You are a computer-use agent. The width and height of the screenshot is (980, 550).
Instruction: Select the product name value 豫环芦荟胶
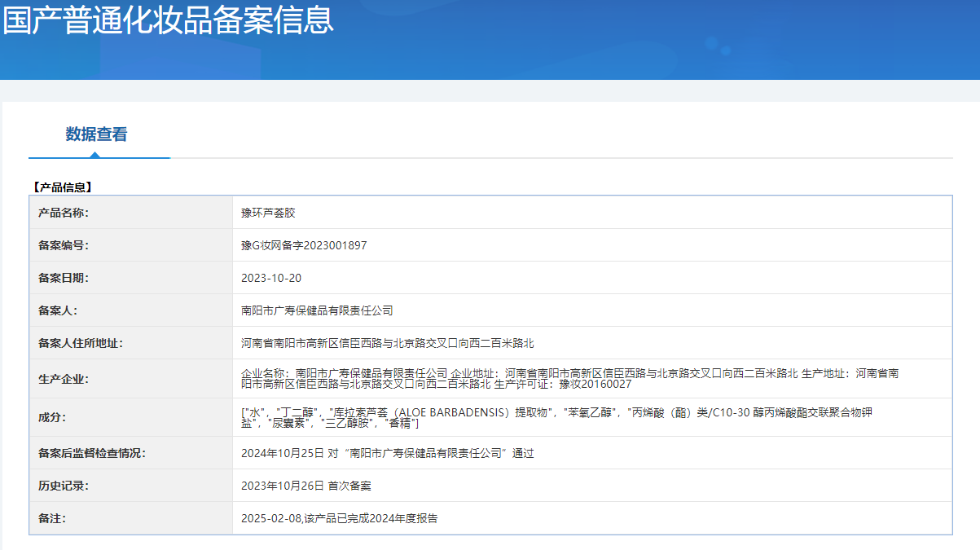[268, 213]
